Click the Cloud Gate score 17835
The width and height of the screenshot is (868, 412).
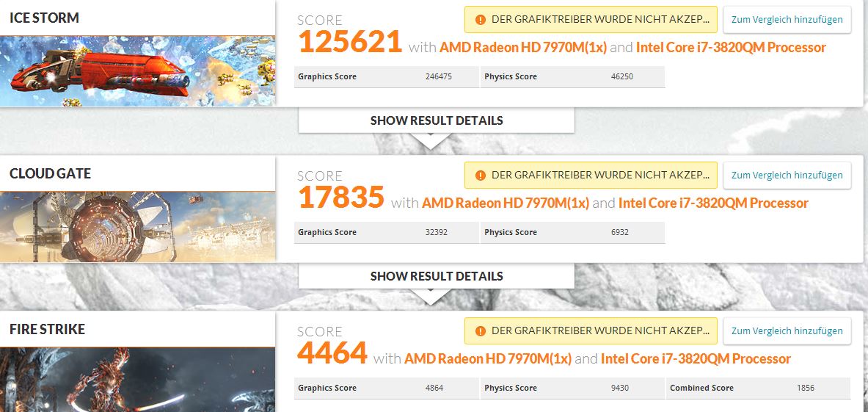click(x=341, y=197)
